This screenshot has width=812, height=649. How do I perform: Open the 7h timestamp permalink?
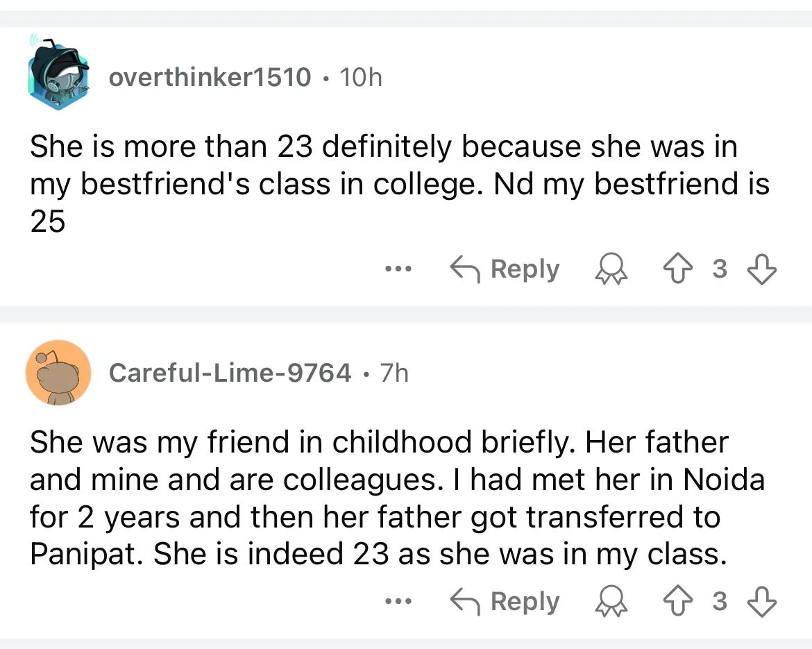pyautogui.click(x=394, y=373)
